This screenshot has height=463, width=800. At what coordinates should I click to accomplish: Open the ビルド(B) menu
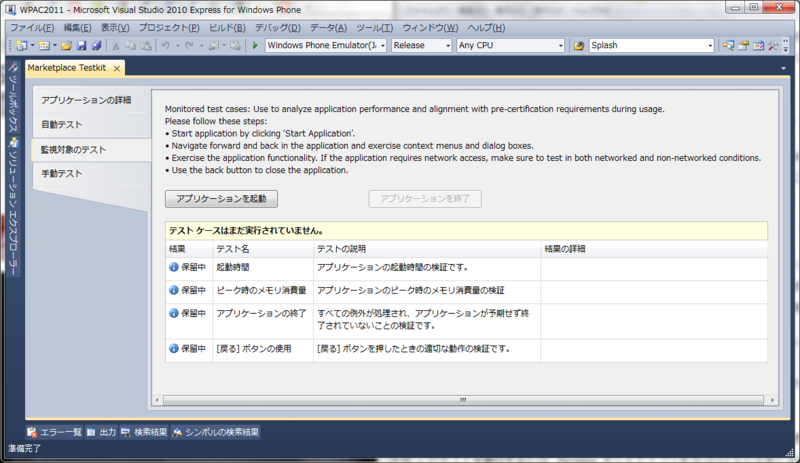coord(227,28)
